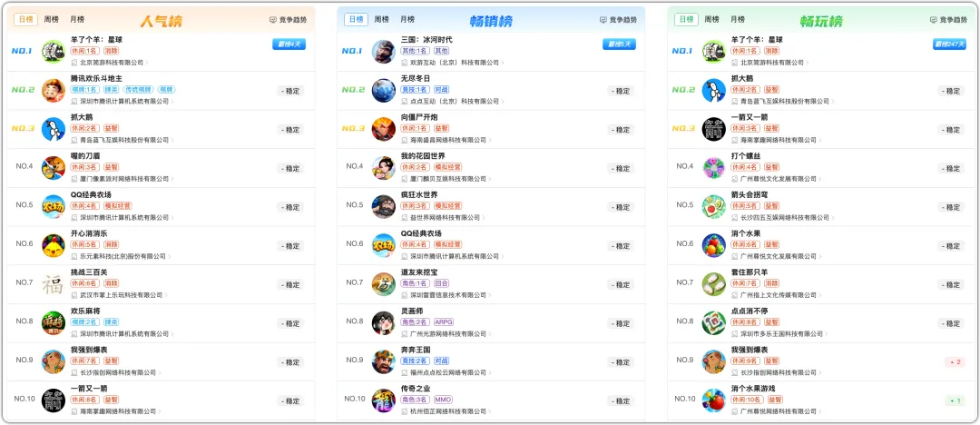Open 开心消消乐 game icon

click(54, 245)
